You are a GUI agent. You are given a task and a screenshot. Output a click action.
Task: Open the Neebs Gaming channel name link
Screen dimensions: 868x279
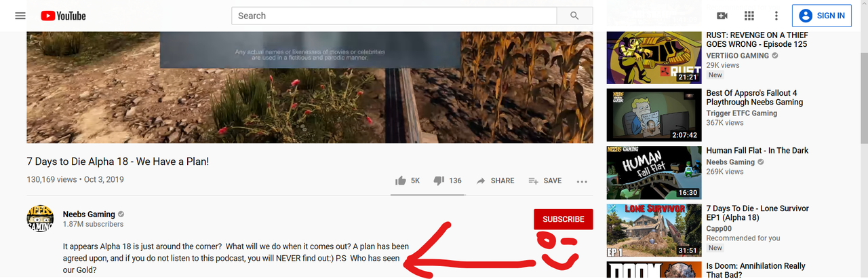pyautogui.click(x=89, y=215)
